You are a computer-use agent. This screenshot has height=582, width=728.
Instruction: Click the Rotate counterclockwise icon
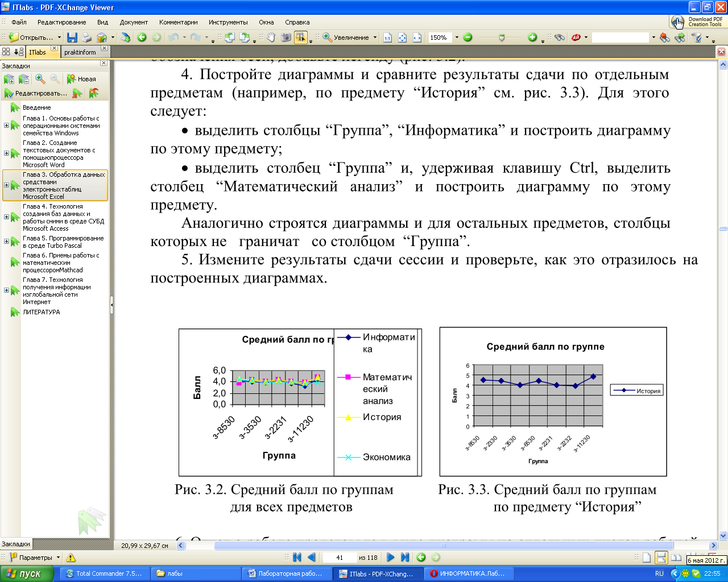[x=229, y=38]
